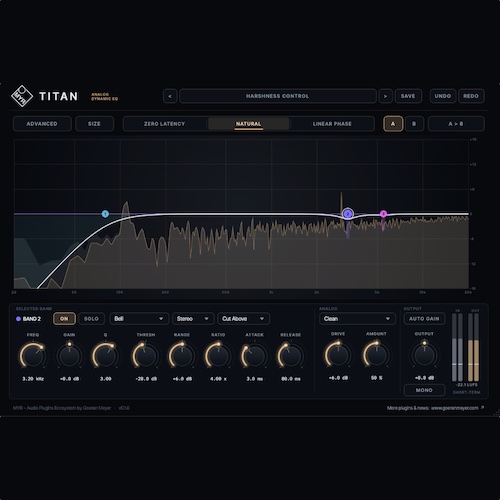Select band 1 node on EQ curve
Image resolution: width=500 pixels, height=500 pixels.
point(105,214)
